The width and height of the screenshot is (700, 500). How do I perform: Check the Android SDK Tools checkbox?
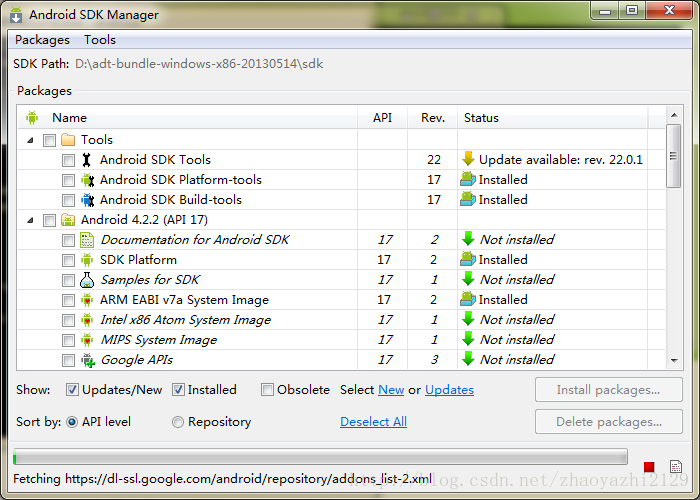pos(68,160)
